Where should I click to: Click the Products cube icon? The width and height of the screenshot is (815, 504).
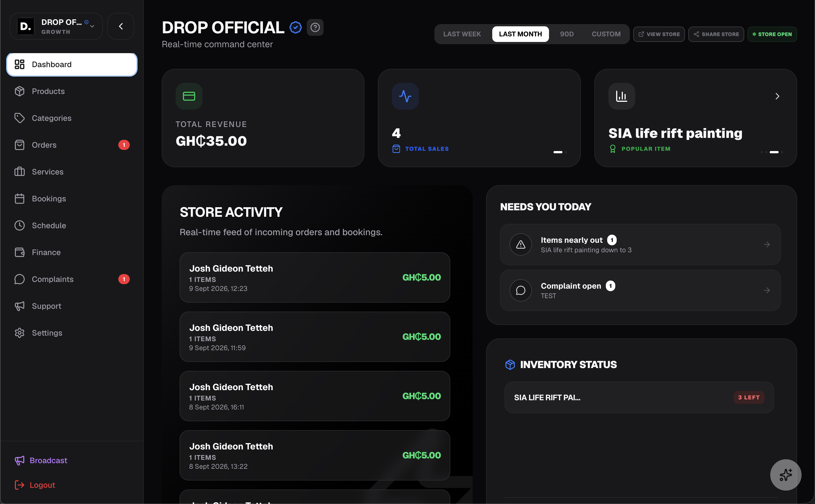click(x=20, y=91)
